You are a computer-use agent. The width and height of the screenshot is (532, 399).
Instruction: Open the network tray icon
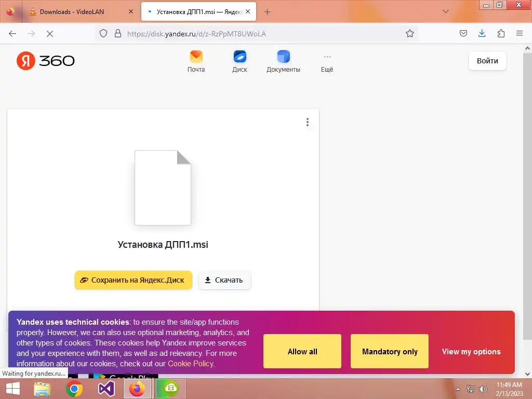(x=471, y=389)
